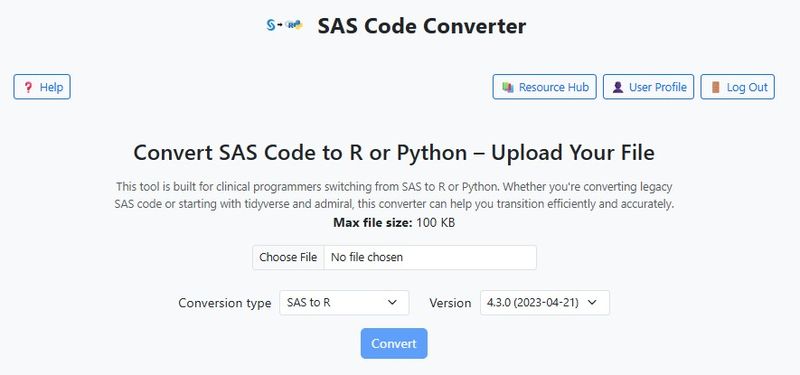The width and height of the screenshot is (800, 375).
Task: Click the red question mark icon
Action: 29,87
